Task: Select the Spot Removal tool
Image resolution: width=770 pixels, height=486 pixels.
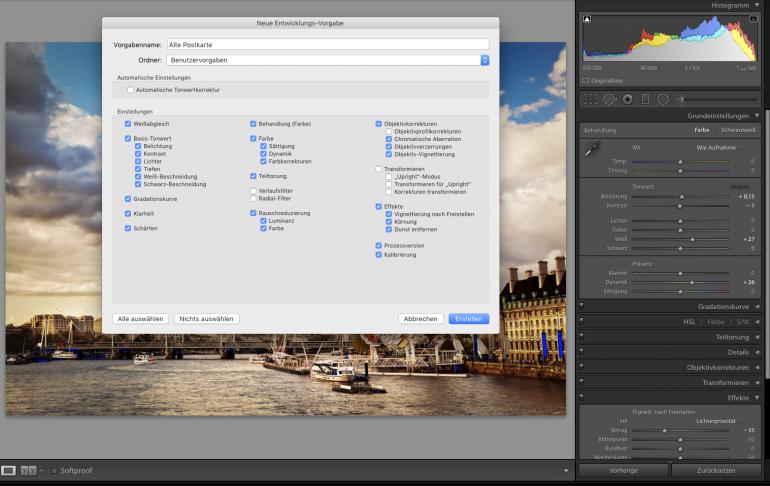Action: pos(609,99)
